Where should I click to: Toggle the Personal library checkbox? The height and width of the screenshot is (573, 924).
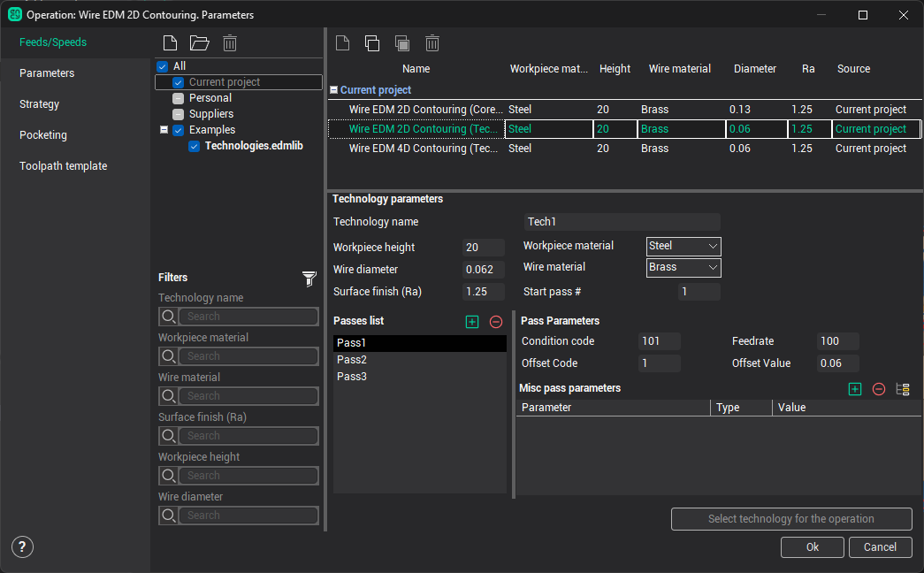coord(178,98)
